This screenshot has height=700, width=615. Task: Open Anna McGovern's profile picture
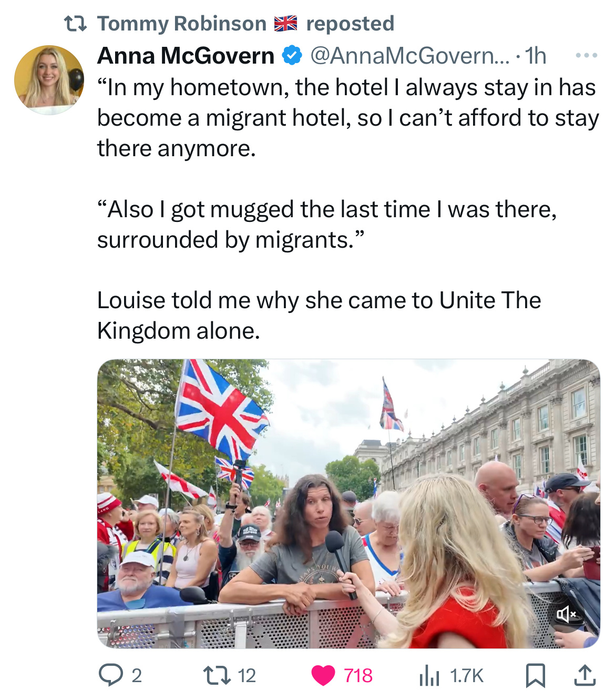(49, 80)
